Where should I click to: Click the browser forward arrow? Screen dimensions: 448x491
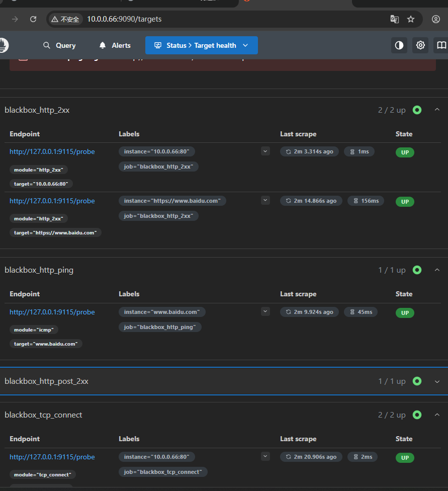tap(15, 19)
